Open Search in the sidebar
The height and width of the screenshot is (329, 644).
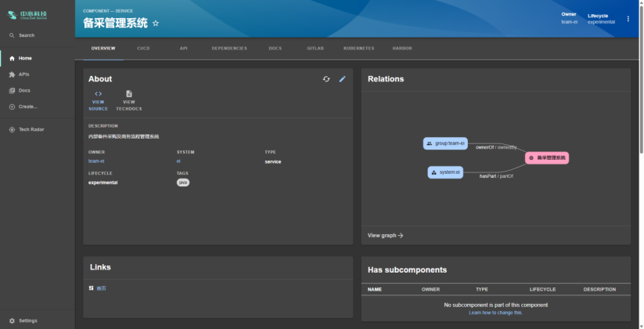[x=26, y=35]
